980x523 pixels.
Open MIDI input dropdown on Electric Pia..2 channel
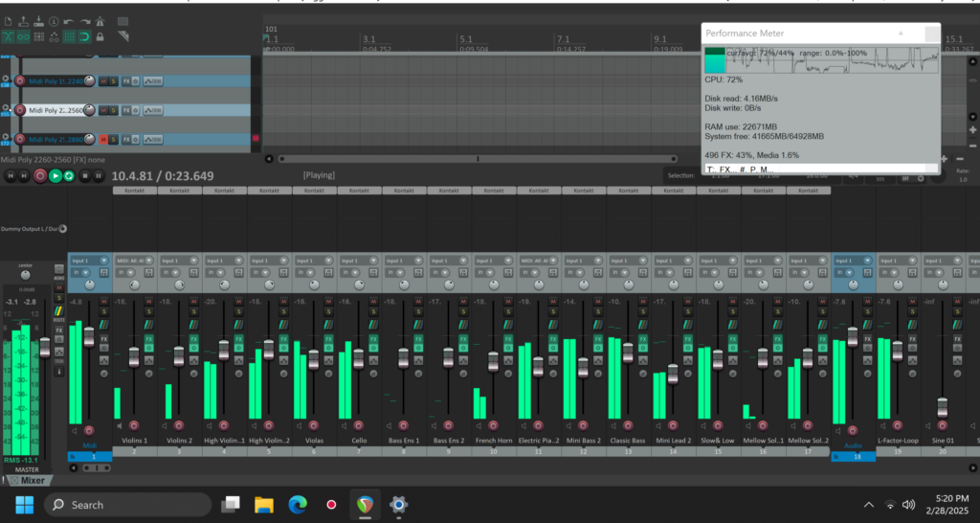[539, 261]
